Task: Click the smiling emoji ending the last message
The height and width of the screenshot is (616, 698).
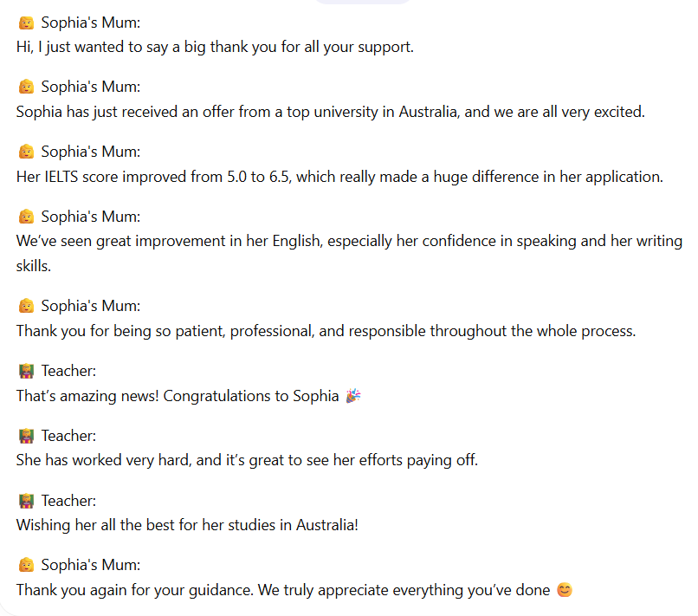Action: [565, 591]
